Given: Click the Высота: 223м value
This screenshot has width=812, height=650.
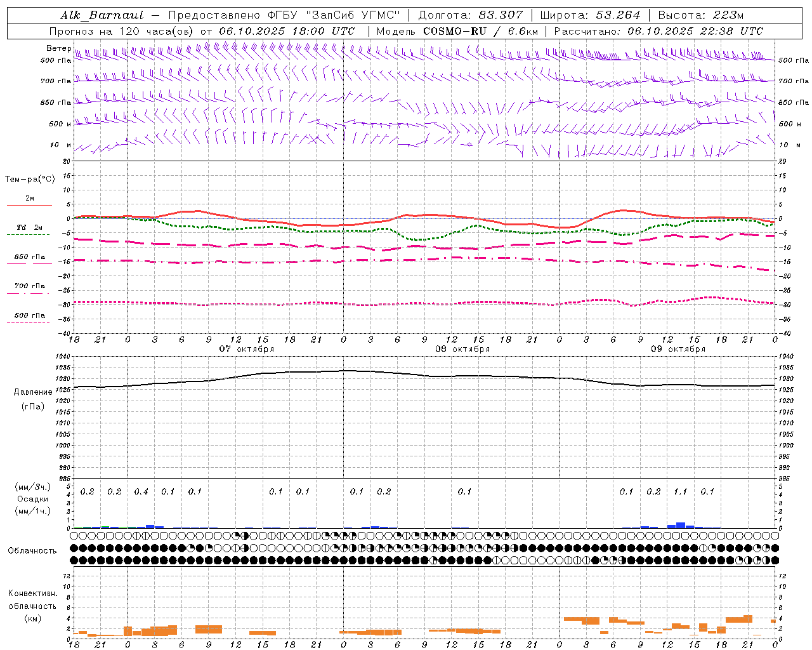Looking at the screenshot, I should (700, 15).
